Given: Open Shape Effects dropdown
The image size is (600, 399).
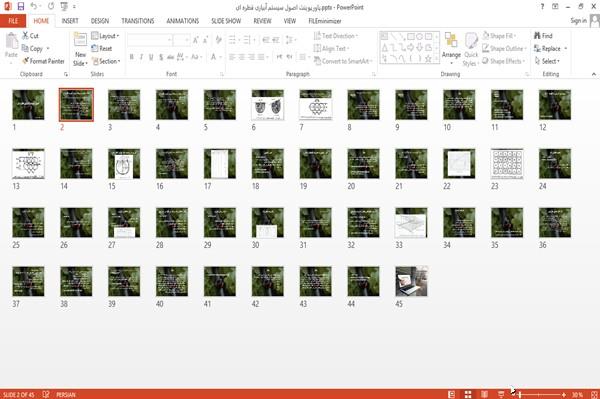Looking at the screenshot, I should (x=503, y=61).
